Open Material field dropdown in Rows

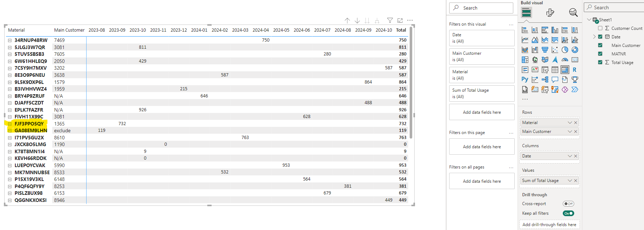(570, 123)
